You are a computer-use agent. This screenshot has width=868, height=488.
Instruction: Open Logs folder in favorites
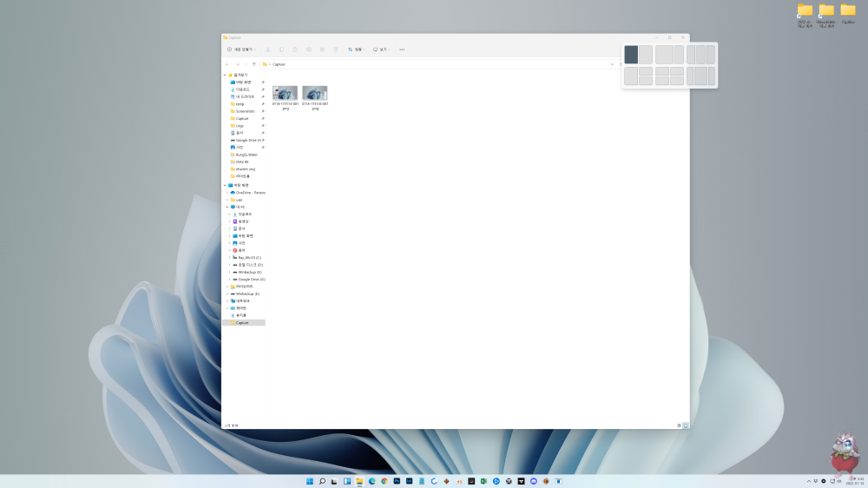(x=240, y=126)
